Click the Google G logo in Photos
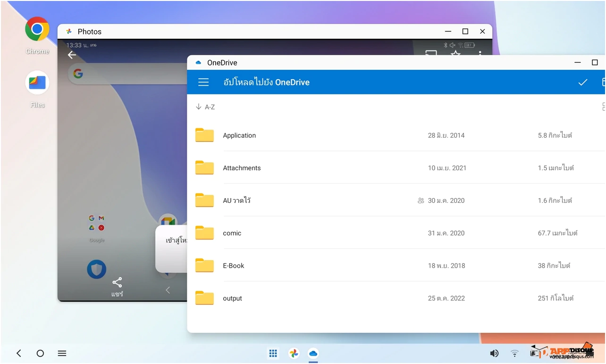This screenshot has height=364, width=606. tap(78, 74)
